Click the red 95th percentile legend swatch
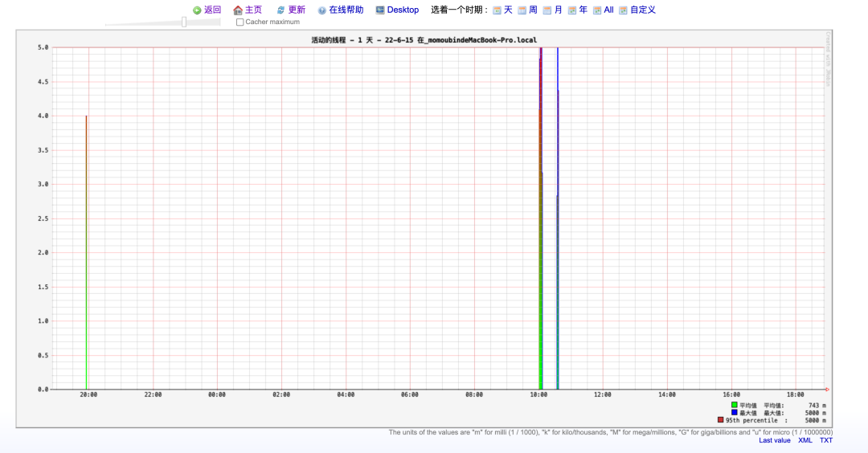This screenshot has width=868, height=453. pos(720,420)
